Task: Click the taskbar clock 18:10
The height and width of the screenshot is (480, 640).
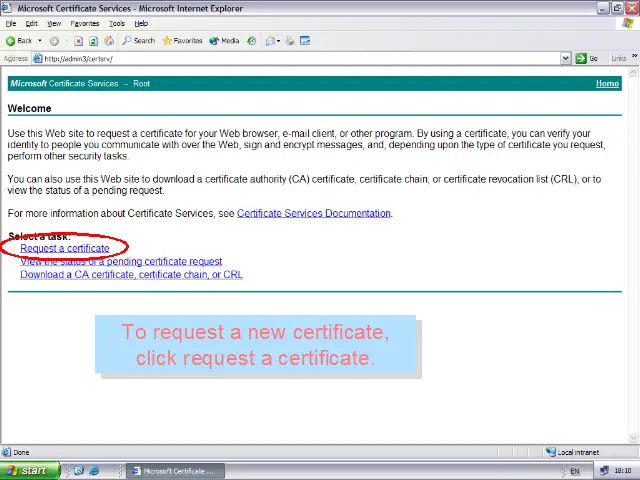Action: [623, 471]
